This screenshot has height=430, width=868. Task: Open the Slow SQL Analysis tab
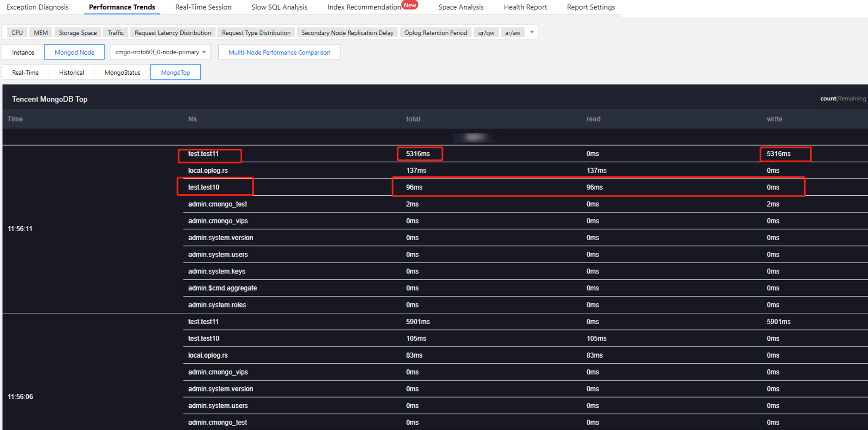pos(279,7)
